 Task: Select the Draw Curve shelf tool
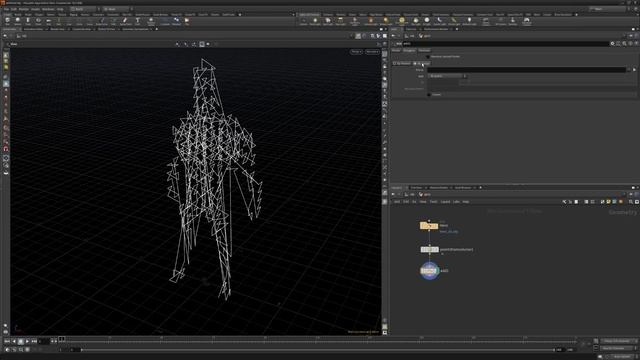pyautogui.click(x=102, y=21)
